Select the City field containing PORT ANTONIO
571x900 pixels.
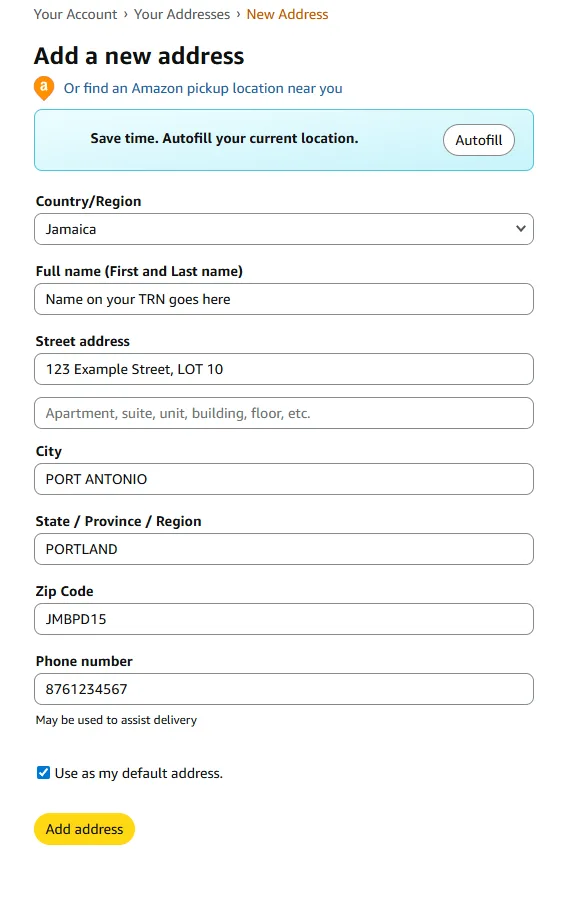[x=283, y=479]
